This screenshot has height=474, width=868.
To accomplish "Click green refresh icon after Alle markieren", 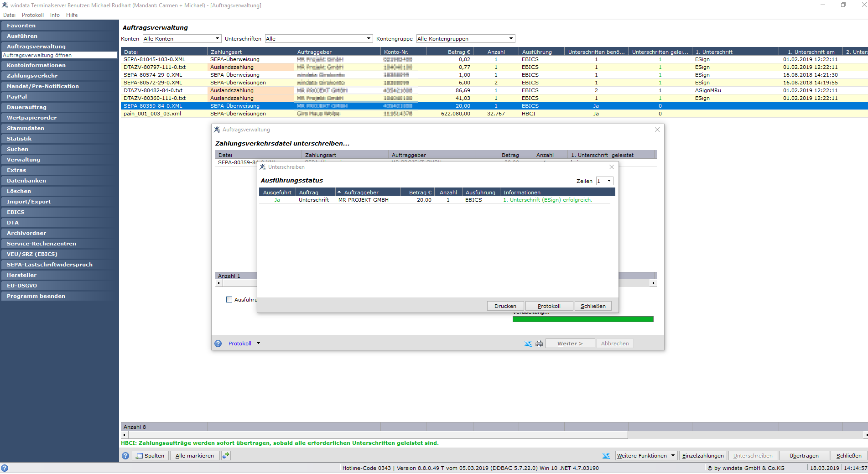I will coord(226,455).
